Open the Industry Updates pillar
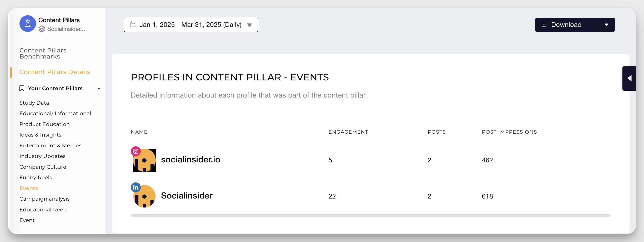 coord(42,156)
